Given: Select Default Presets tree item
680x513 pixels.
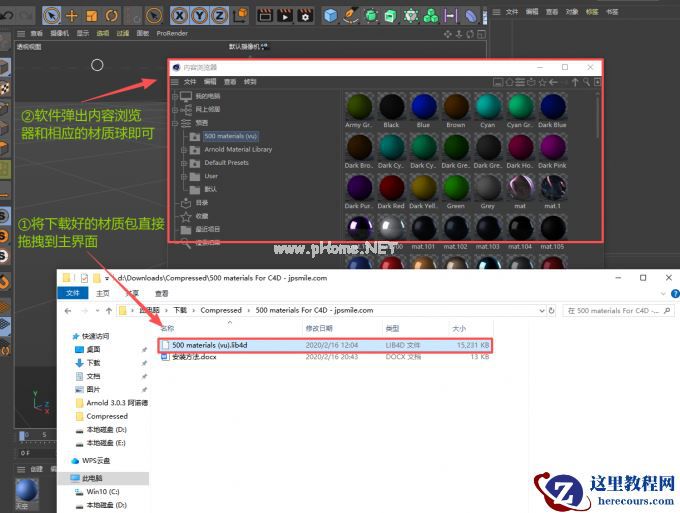Looking at the screenshot, I should pyautogui.click(x=226, y=163).
